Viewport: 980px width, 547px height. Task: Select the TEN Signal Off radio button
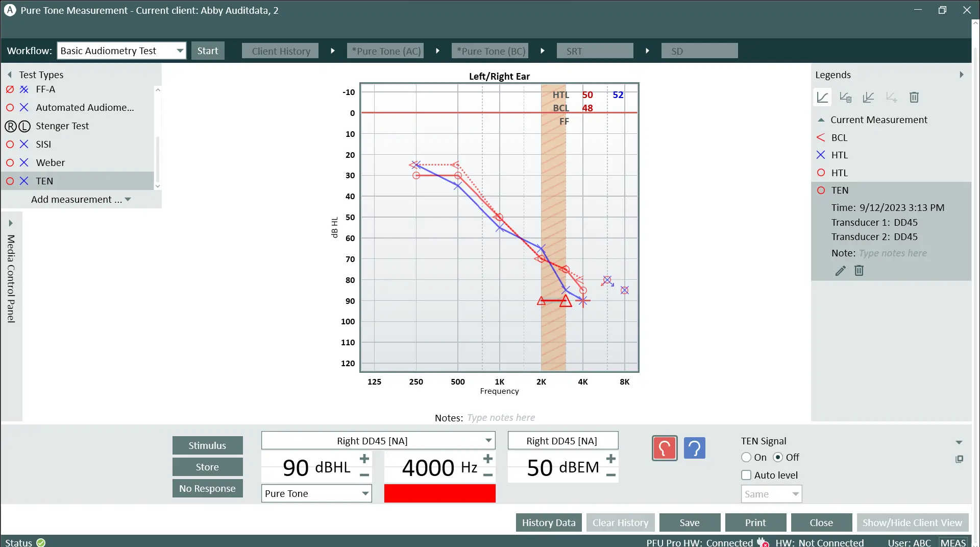pos(778,457)
